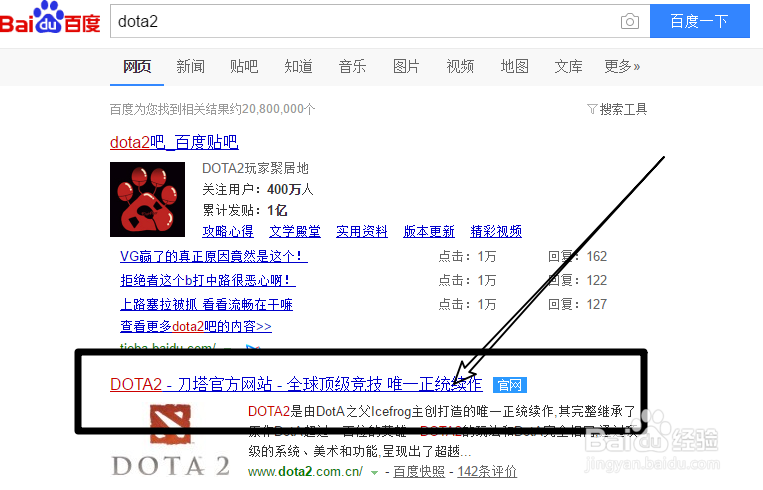Expand the 更多» menu
This screenshot has width=763, height=490.
coord(622,66)
